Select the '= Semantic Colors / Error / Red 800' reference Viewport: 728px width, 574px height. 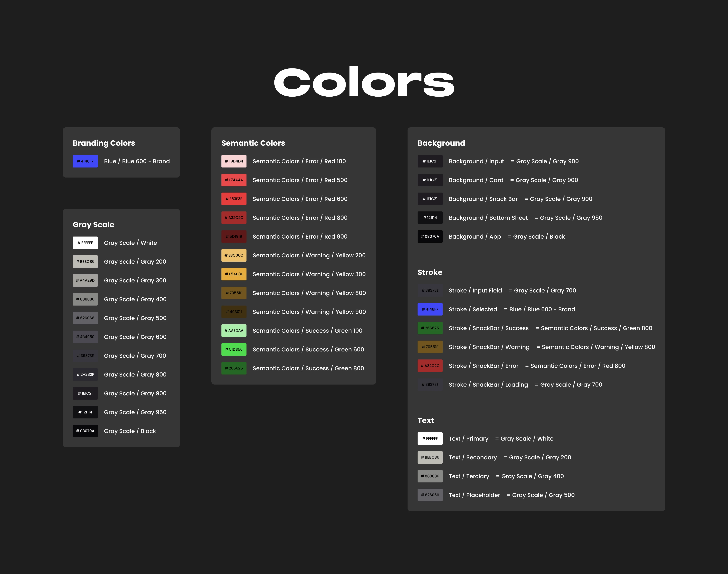[x=575, y=366]
